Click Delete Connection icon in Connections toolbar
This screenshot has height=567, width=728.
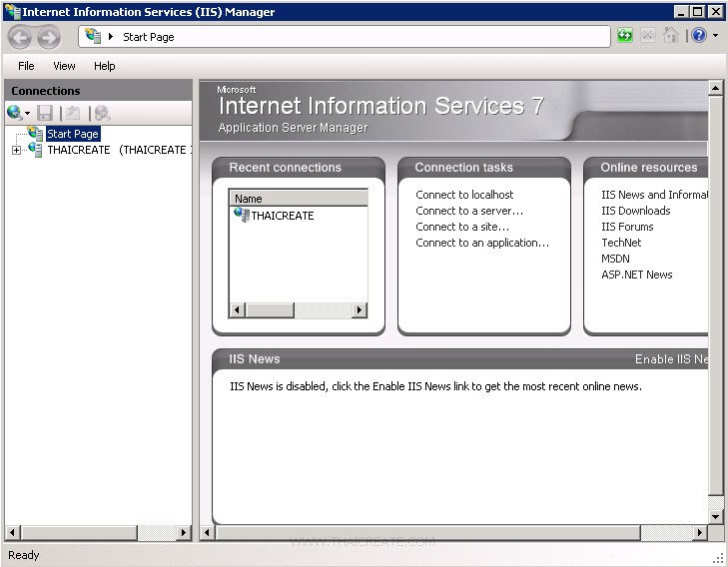(102, 113)
